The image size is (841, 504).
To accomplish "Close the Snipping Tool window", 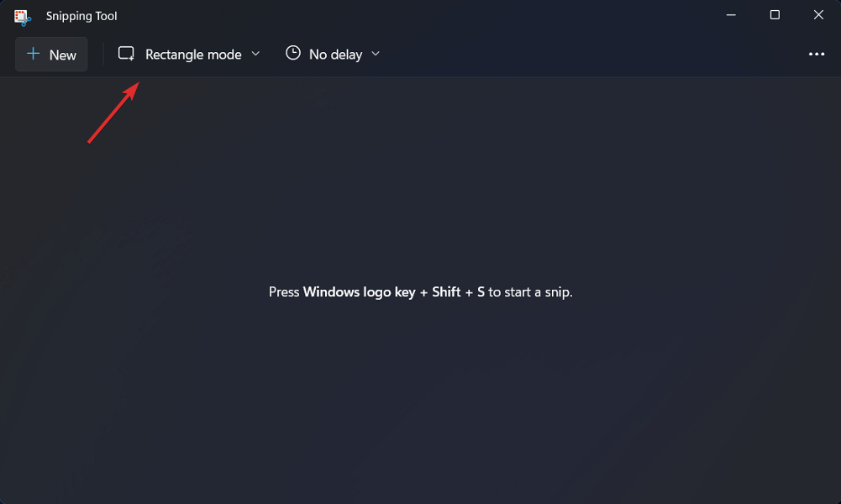I will 818,15.
